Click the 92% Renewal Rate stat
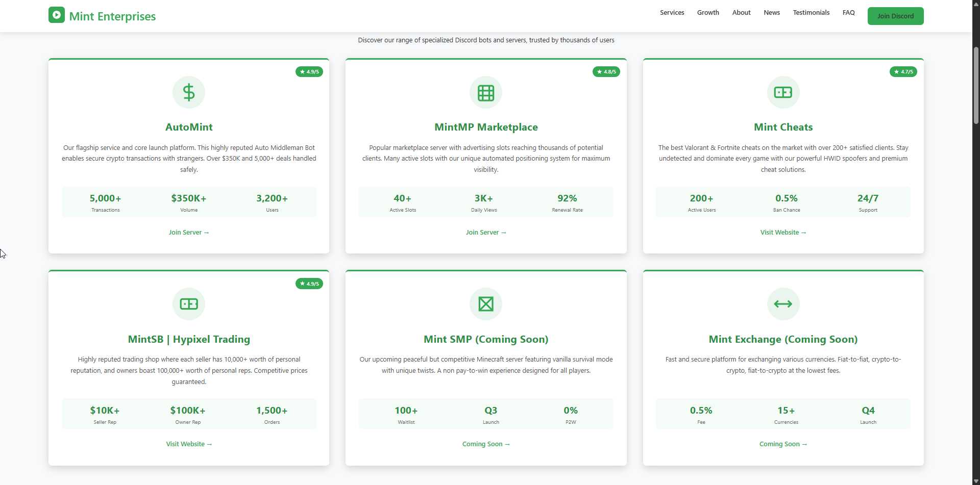 [567, 202]
